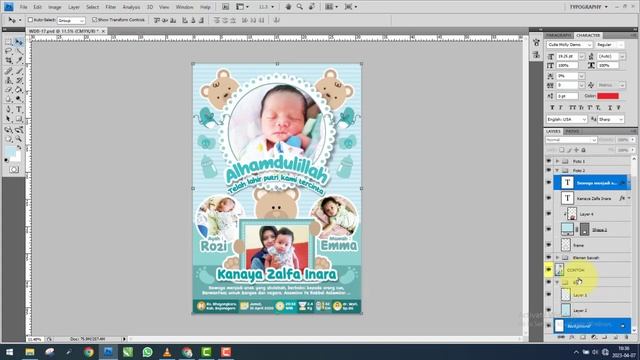Apply Strikethrough in Character panel

619,108
